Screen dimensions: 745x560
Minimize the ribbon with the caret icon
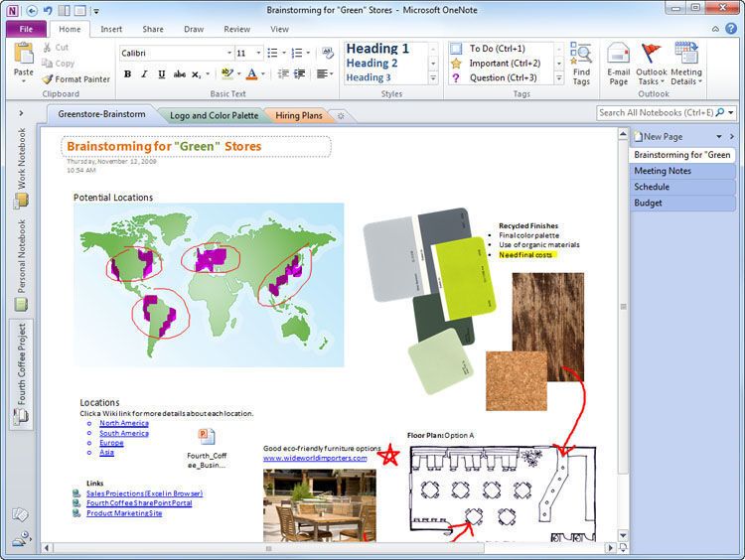click(715, 30)
